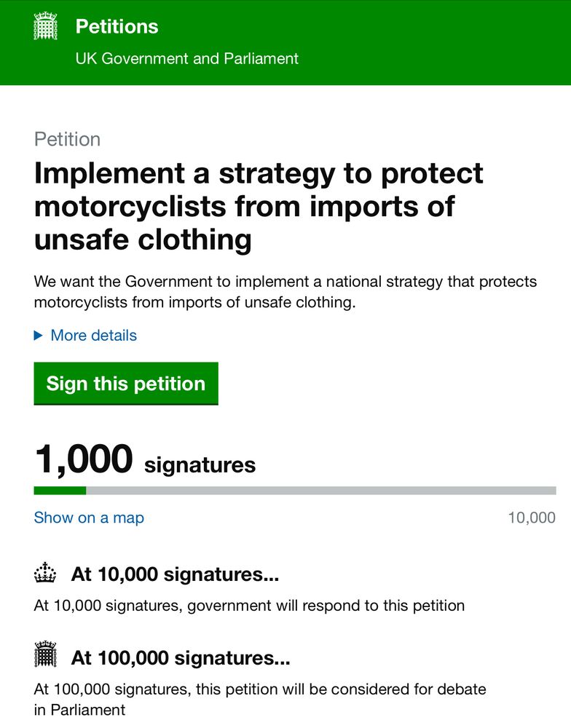This screenshot has height=728, width=571.
Task: Click the 1,000 signatures count
Action: (x=144, y=461)
